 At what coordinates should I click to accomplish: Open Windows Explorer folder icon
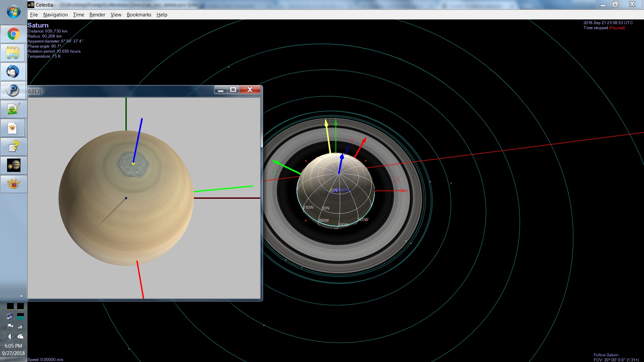point(13,53)
